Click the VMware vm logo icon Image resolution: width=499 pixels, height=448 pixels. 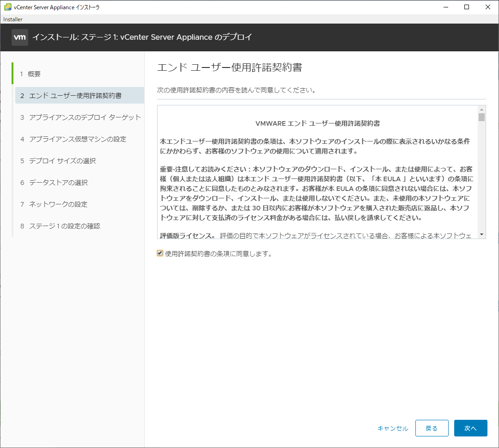(20, 37)
